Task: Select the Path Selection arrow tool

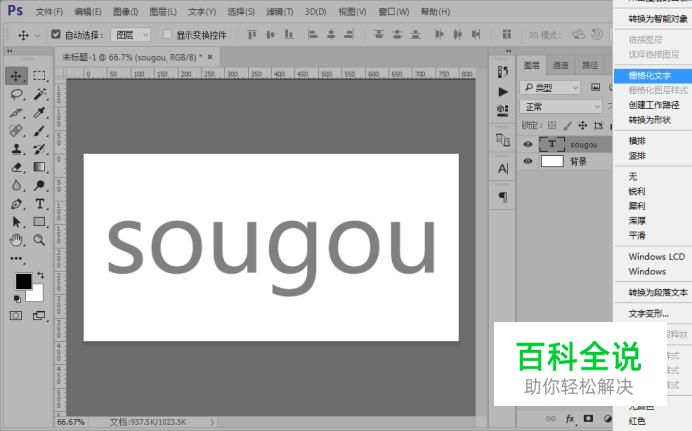Action: point(16,221)
